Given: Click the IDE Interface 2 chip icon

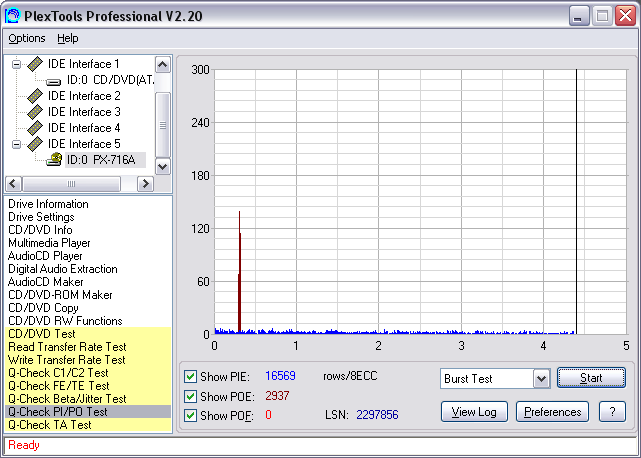Looking at the screenshot, I should [35, 96].
